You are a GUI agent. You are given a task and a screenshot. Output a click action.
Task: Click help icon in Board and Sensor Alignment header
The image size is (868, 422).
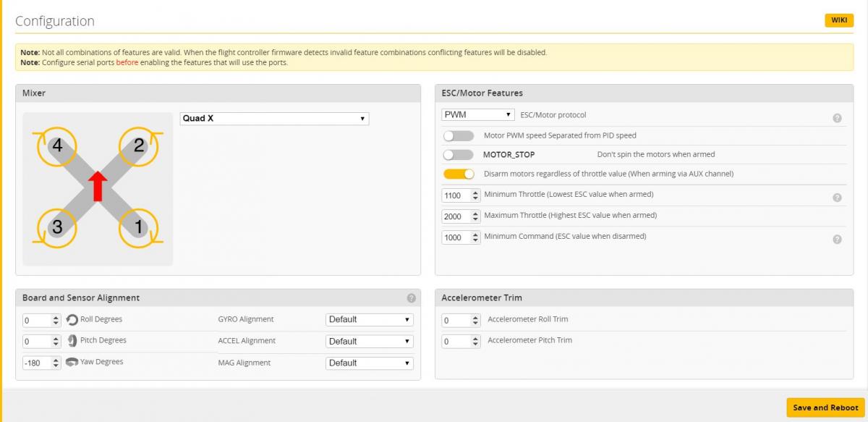(411, 297)
